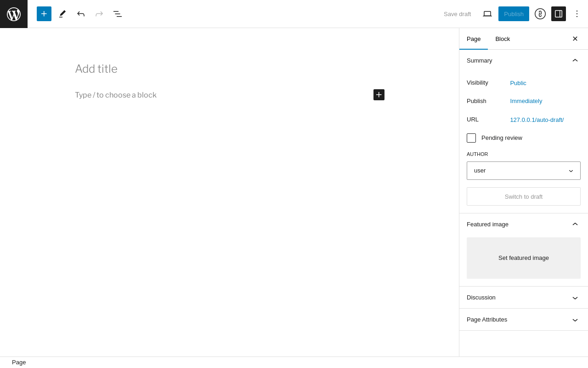Undo the last change

(x=81, y=14)
